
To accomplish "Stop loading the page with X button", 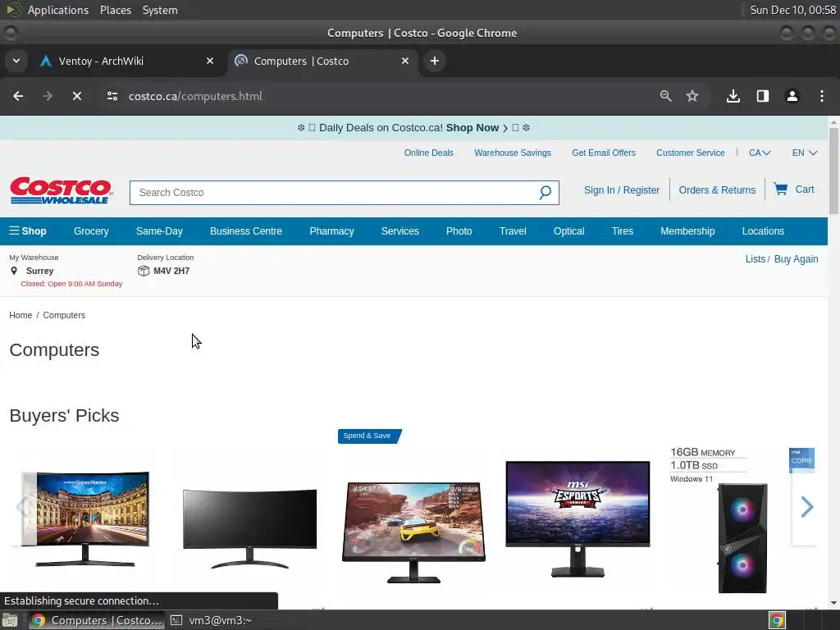I will coord(77,97).
